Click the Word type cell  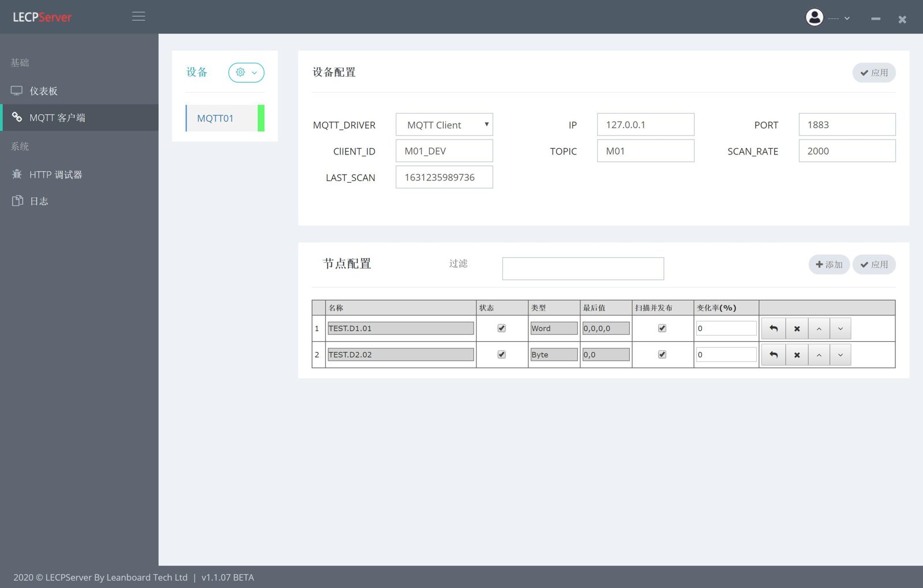[554, 329]
